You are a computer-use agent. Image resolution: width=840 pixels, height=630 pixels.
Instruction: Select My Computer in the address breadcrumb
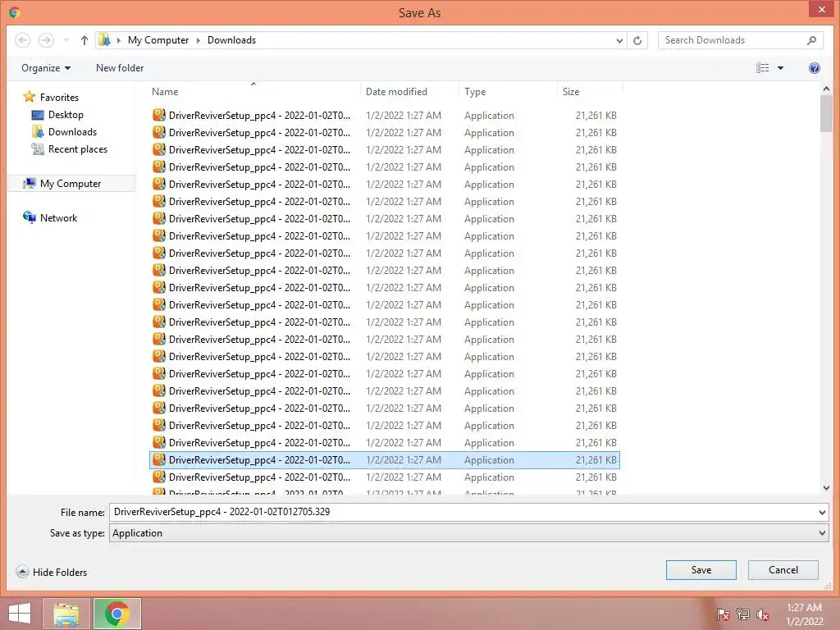point(158,40)
